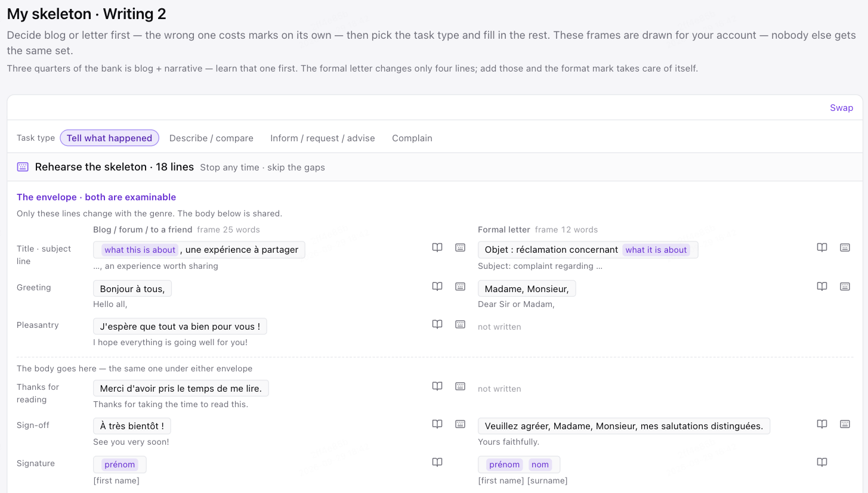Click the phrase 'J'espère que tout va bien pour vous !'
This screenshot has width=868, height=493.
coord(180,327)
